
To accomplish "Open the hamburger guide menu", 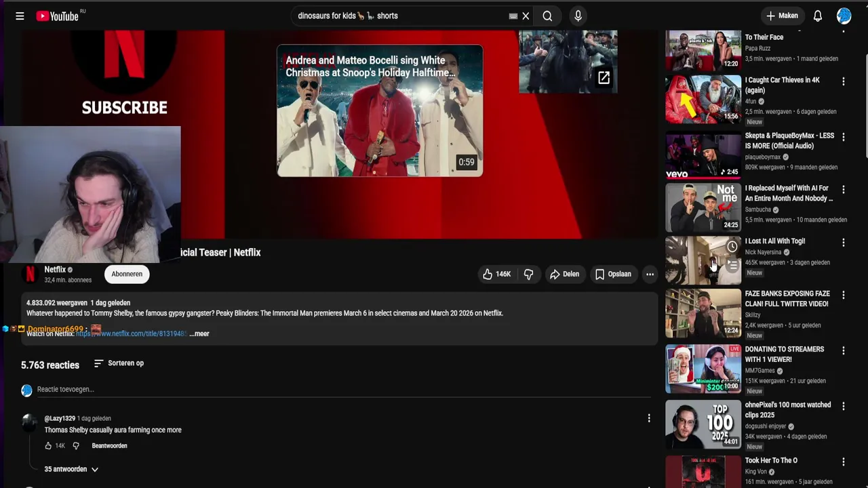I will (20, 16).
